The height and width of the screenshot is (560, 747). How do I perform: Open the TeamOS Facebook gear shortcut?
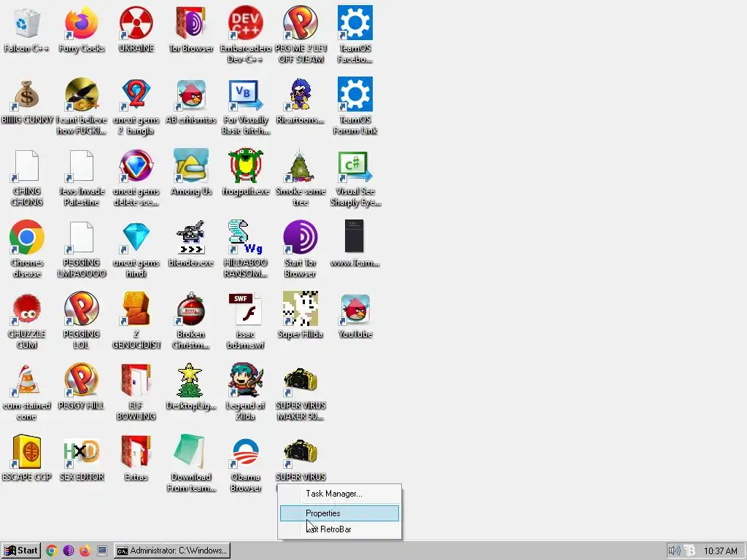coord(355,23)
